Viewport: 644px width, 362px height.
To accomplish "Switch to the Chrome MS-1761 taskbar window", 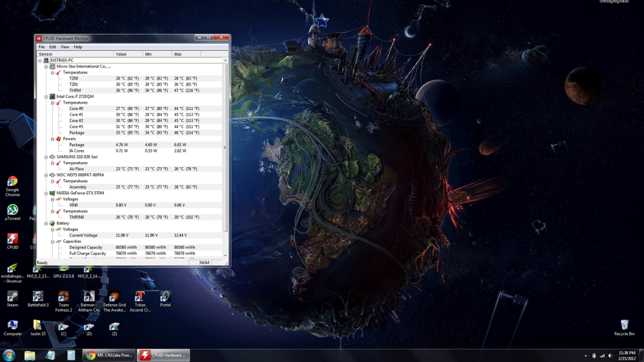I will [x=109, y=355].
